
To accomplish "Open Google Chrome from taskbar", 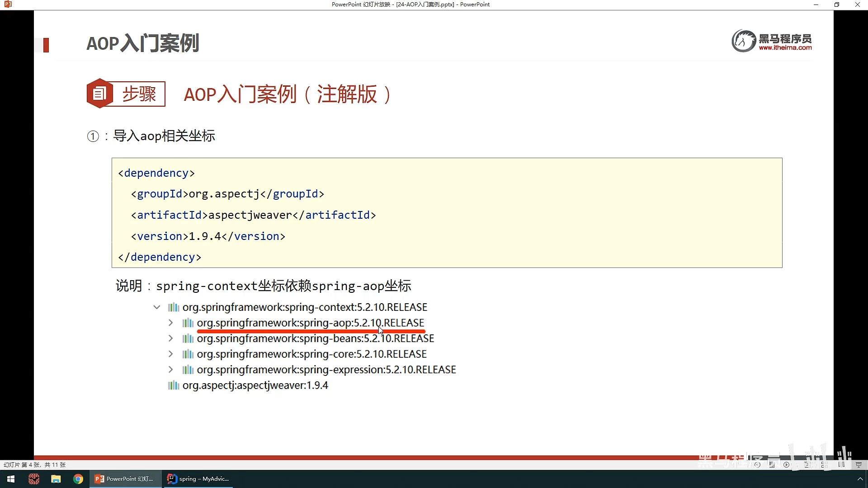I will click(x=78, y=479).
